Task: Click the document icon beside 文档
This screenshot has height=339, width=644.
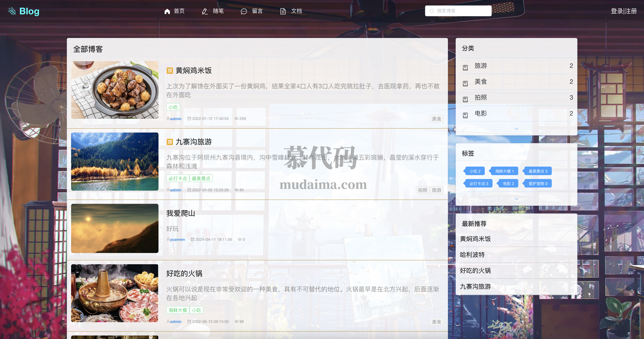Action: (283, 11)
